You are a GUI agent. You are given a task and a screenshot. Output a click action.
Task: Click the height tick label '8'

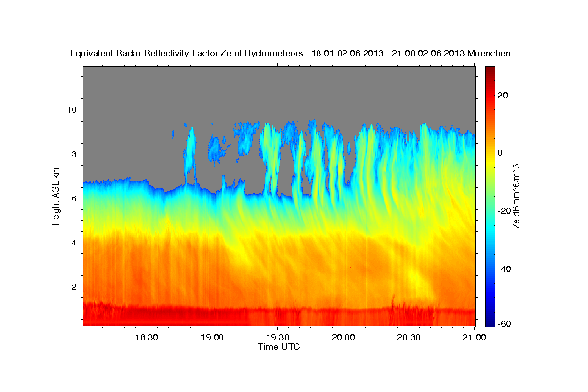click(x=75, y=154)
